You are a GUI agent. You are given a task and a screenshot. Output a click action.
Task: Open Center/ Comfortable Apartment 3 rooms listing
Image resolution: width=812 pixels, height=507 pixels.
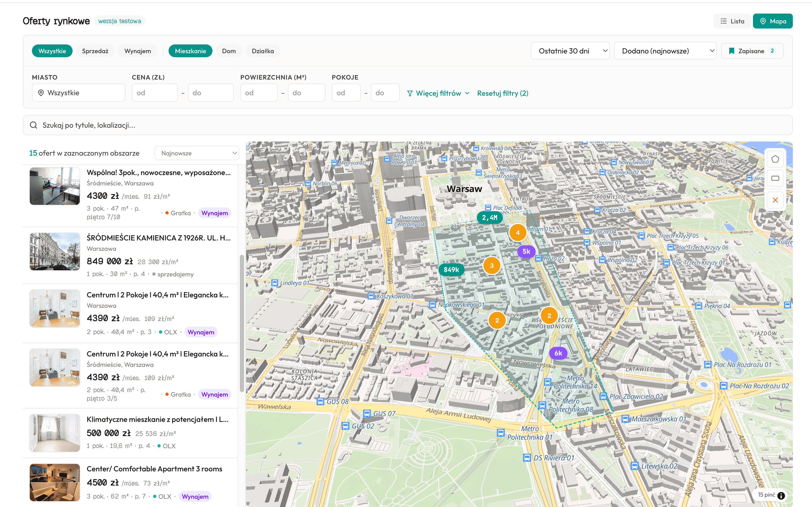[x=154, y=469]
